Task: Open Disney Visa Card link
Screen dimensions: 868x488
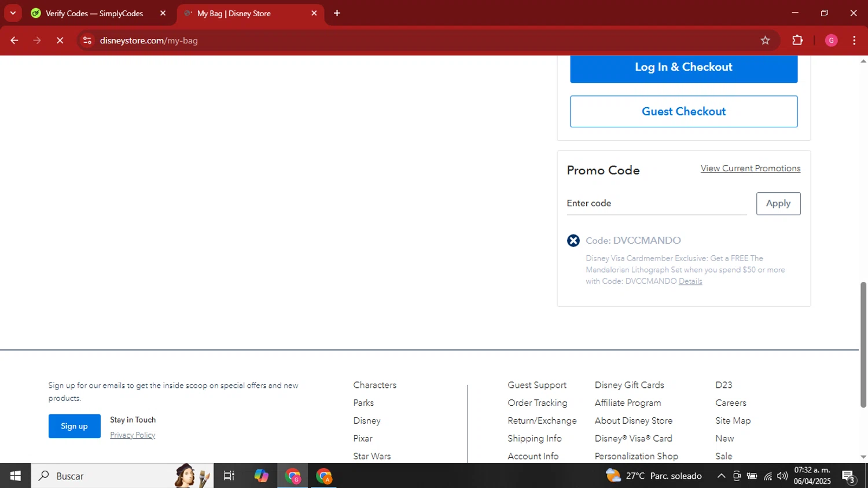Action: tap(634, 439)
